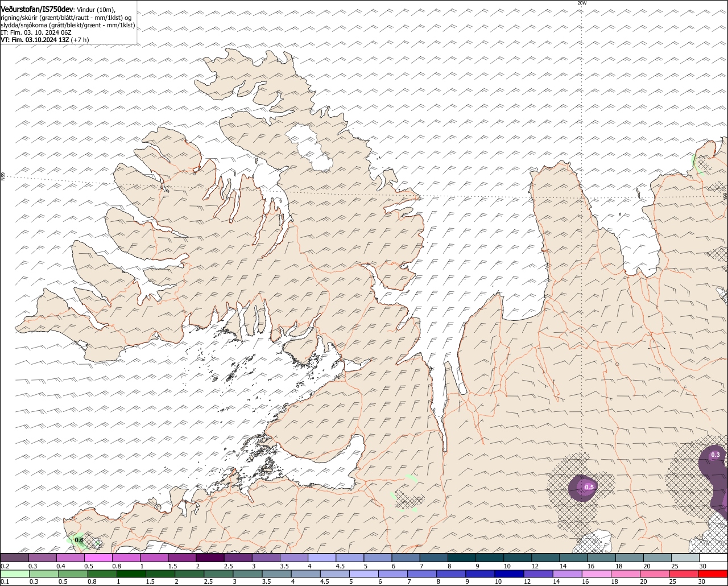Select the light grey 25 swatch in upper legend row
Viewport: 728px width, 586px height.
(685, 558)
